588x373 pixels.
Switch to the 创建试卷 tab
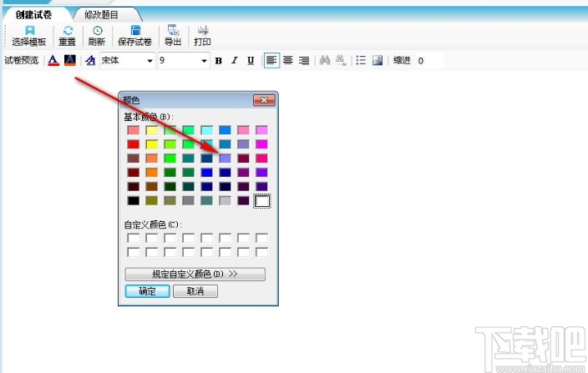[33, 15]
